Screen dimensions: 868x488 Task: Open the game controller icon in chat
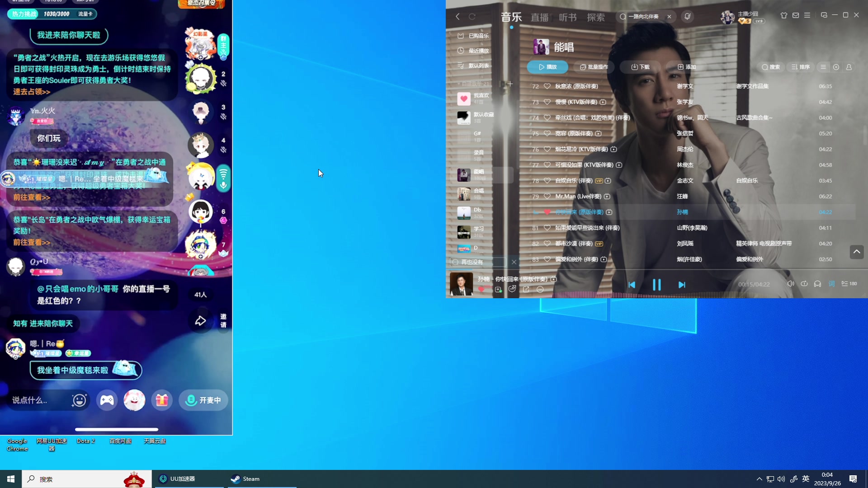[107, 400]
